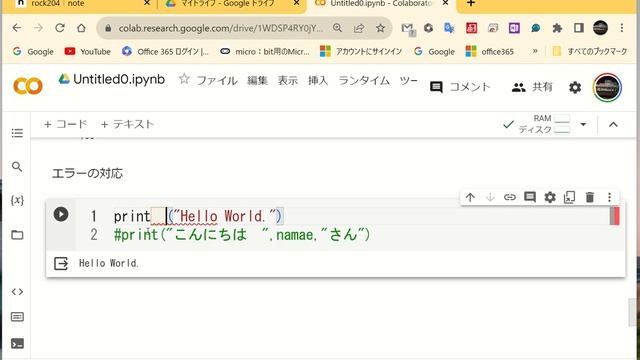Open the アカウントにサインイン bookmark
640x360 pixels.
[x=361, y=51]
